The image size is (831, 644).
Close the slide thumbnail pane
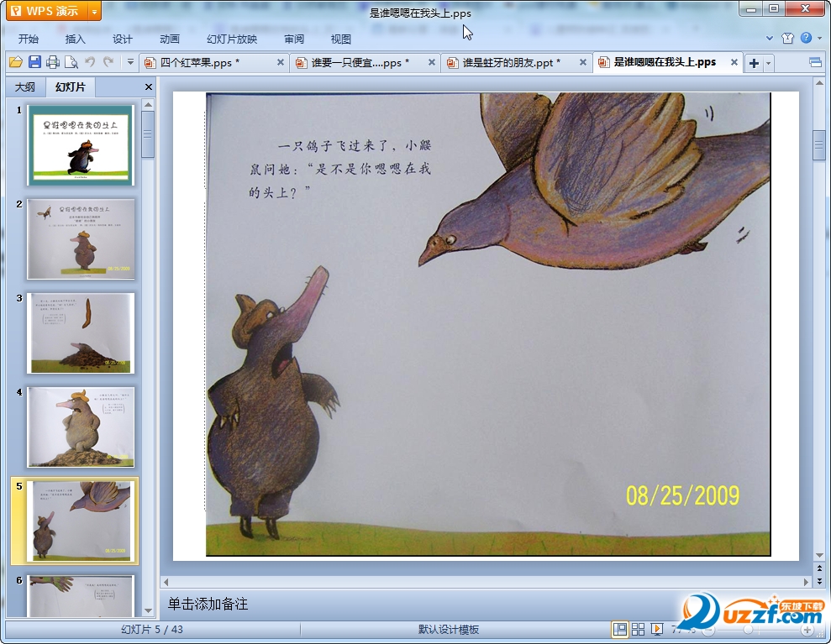(149, 86)
